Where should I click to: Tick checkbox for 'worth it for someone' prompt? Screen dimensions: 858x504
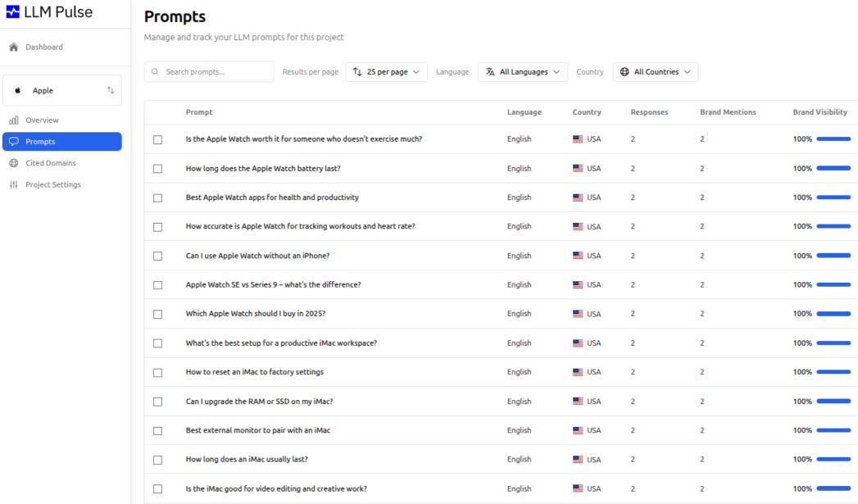coord(157,139)
